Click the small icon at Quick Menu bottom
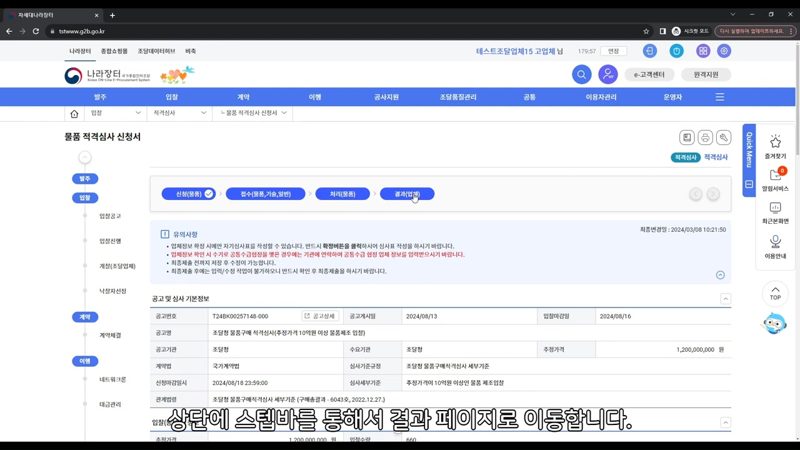 click(x=749, y=184)
